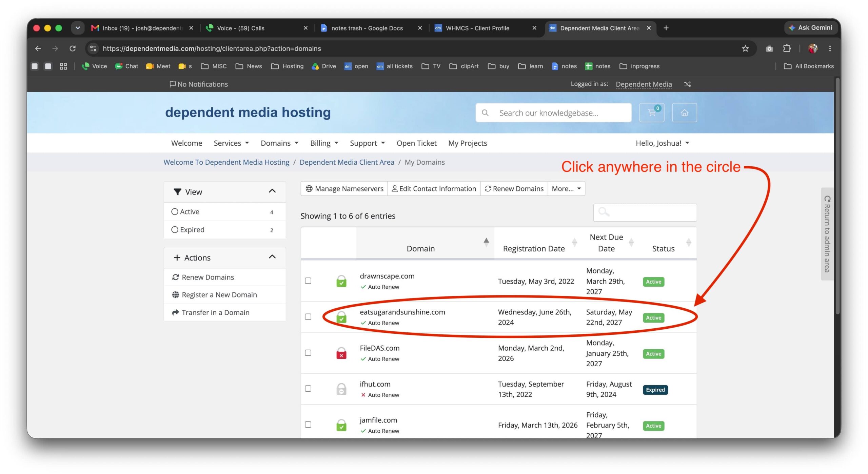Open the Chat bookmark

click(126, 66)
